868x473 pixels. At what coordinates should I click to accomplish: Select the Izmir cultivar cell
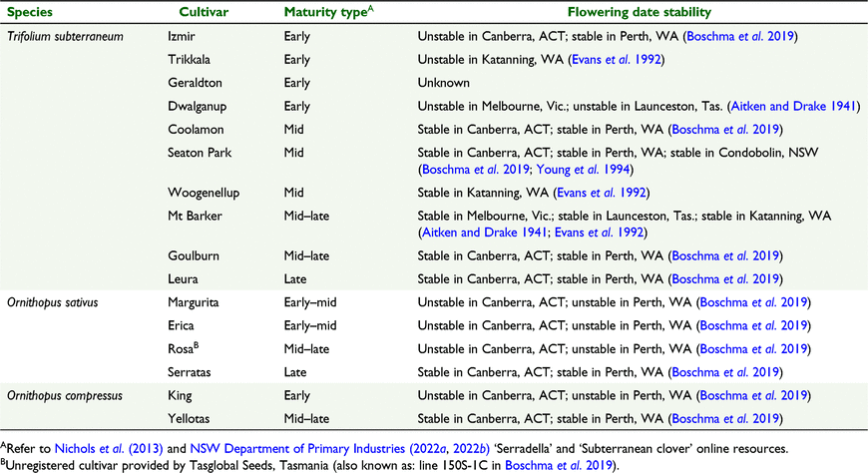click(182, 37)
